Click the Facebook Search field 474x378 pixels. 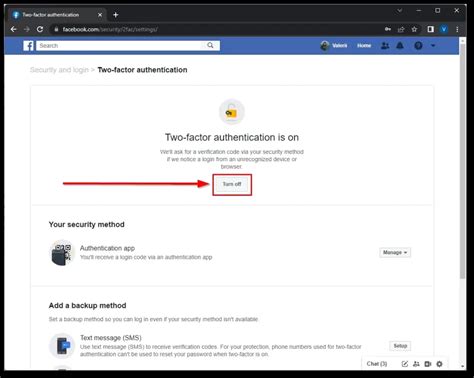tap(128, 46)
